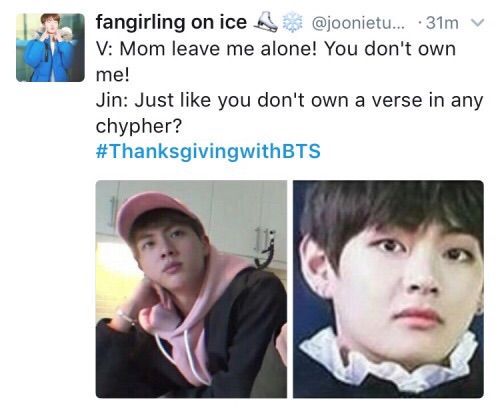Open the tweet options chevron menu

tap(477, 23)
